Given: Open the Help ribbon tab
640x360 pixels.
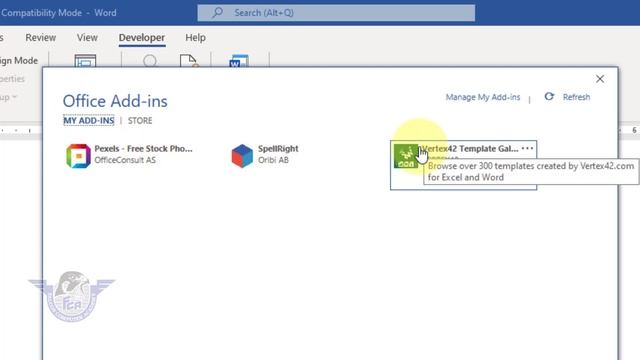Looking at the screenshot, I should (x=195, y=38).
